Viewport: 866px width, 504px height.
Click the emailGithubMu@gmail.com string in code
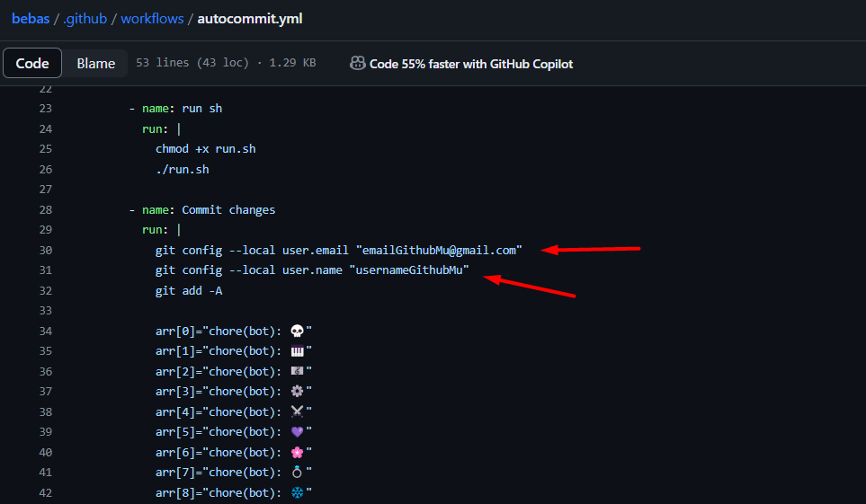[x=439, y=250]
